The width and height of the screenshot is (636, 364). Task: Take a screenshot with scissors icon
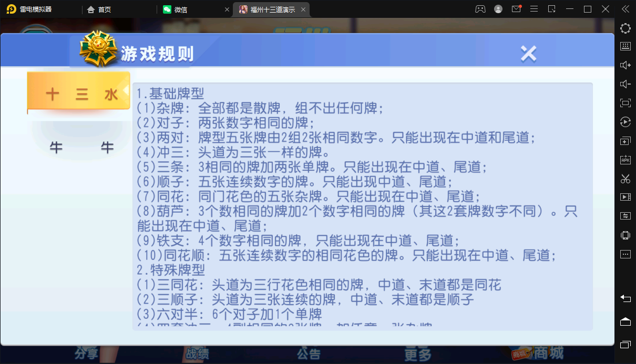click(x=625, y=179)
